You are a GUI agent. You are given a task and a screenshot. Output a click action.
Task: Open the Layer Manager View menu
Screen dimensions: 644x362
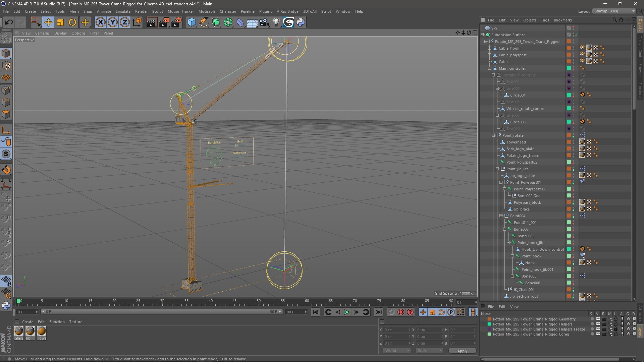514,307
